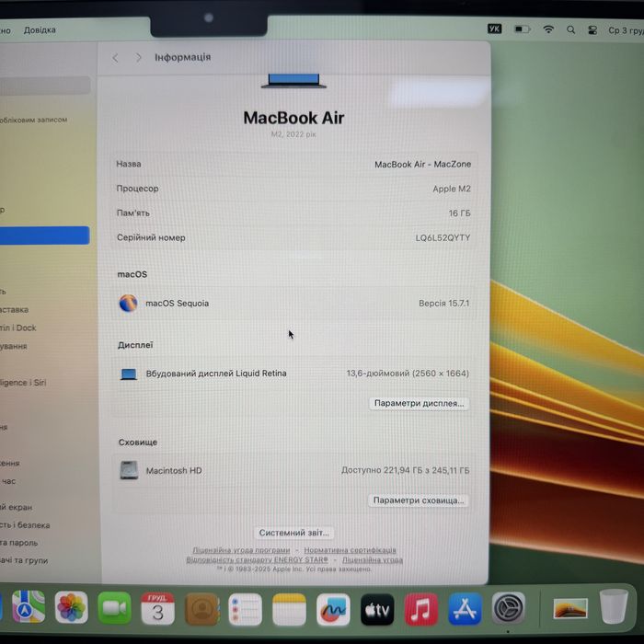Viewport: 644px width, 644px height.
Task: Click System Settings icon in the Dock
Action: [x=508, y=608]
